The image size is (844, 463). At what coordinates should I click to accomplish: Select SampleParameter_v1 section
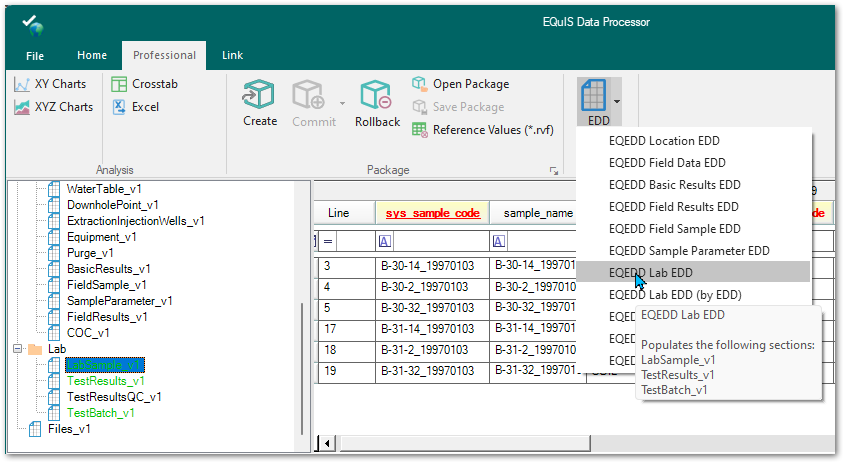pyautogui.click(x=119, y=301)
